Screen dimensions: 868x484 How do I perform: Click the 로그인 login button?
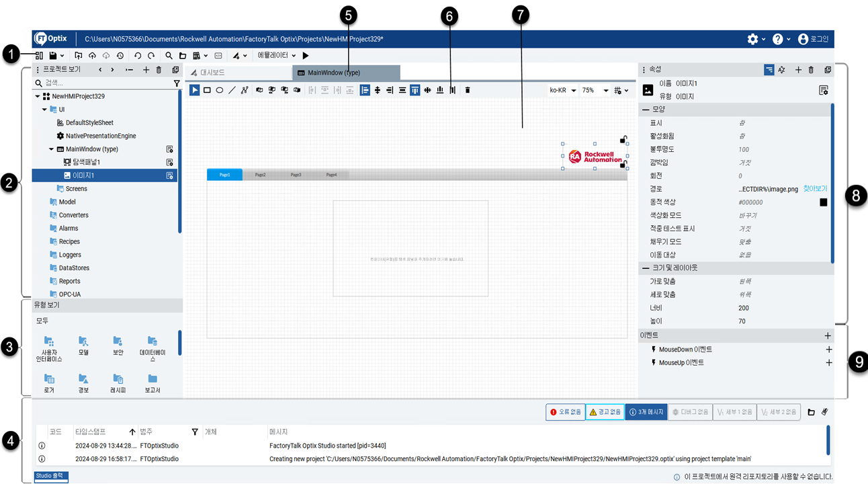tap(813, 39)
